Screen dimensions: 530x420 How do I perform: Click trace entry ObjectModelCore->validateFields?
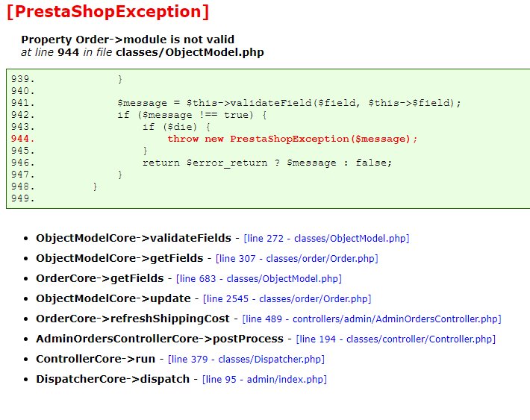click(134, 238)
